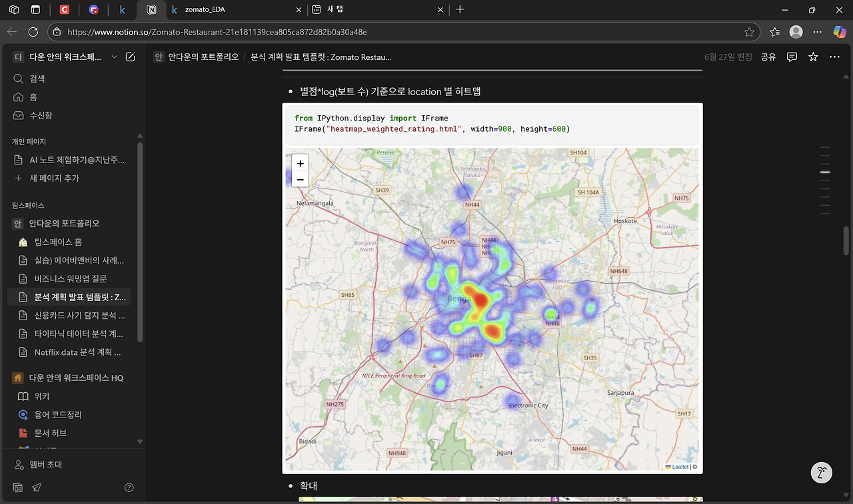The width and height of the screenshot is (853, 504).
Task: Click the browser refresh button
Action: point(33,32)
